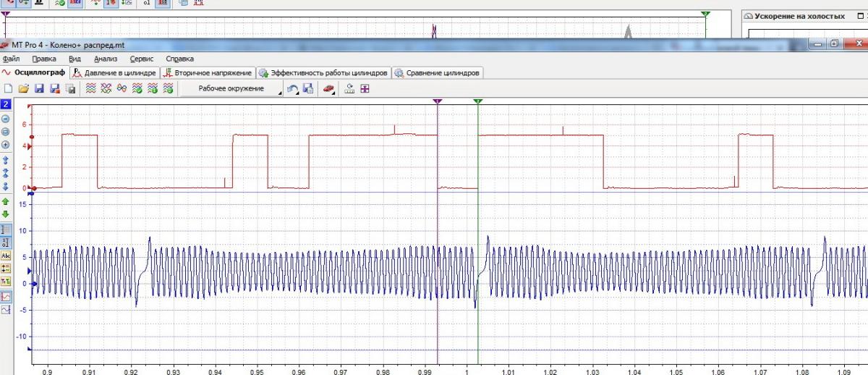
Task: Switch to the Вторичное напряжение tab
Action: click(208, 73)
